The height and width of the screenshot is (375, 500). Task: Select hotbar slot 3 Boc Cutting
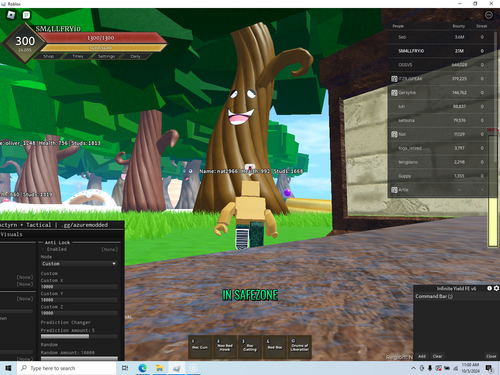pos(250,347)
